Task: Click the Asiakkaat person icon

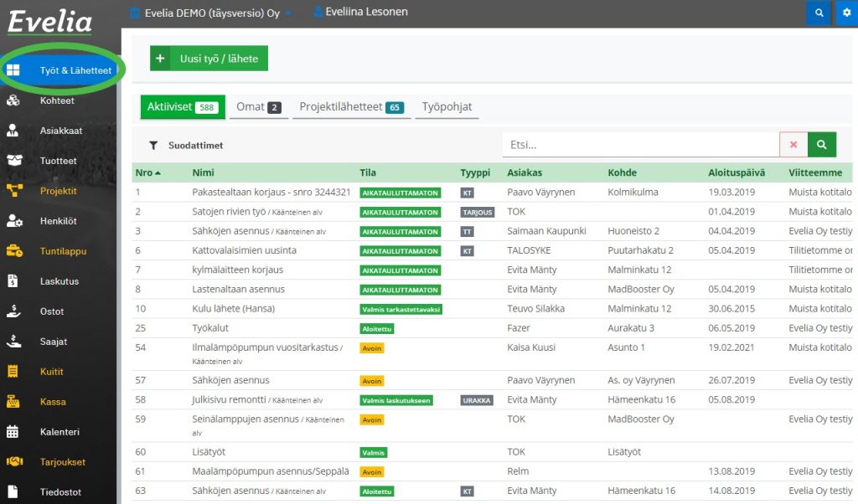Action: point(13,131)
